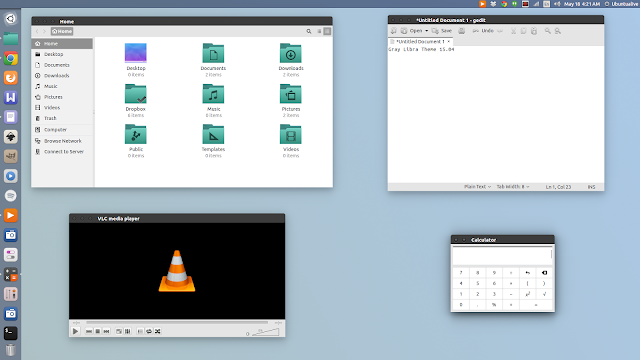Select Desktop in the Files sidebar

62,54
